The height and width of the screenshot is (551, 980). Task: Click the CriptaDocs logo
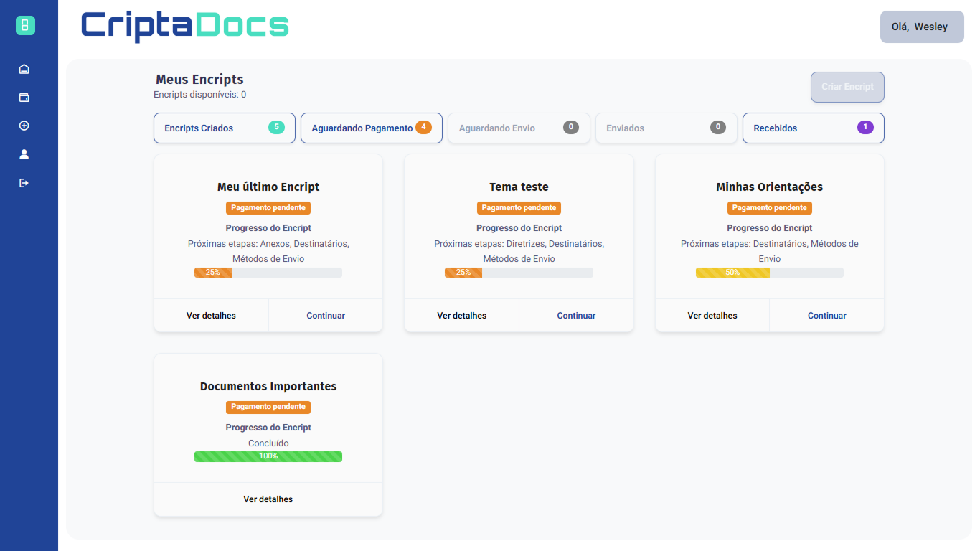point(185,26)
